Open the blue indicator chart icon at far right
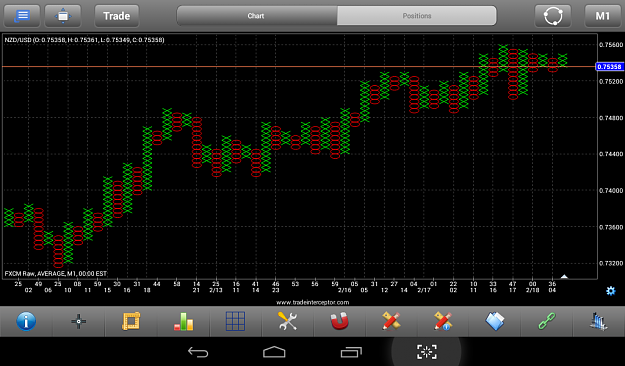Image resolution: width=625 pixels, height=366 pixels. point(599,321)
